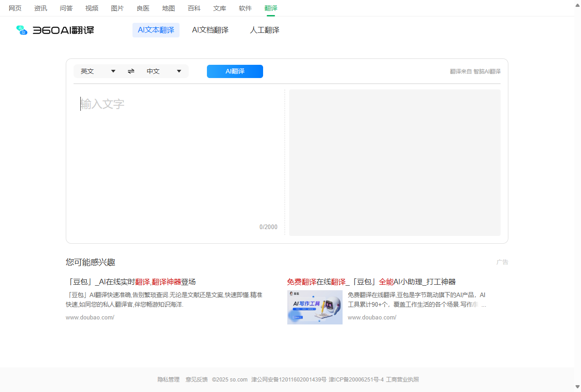The width and height of the screenshot is (581, 392).
Task: Switch to the AI文档翻译 tab
Action: pos(210,30)
